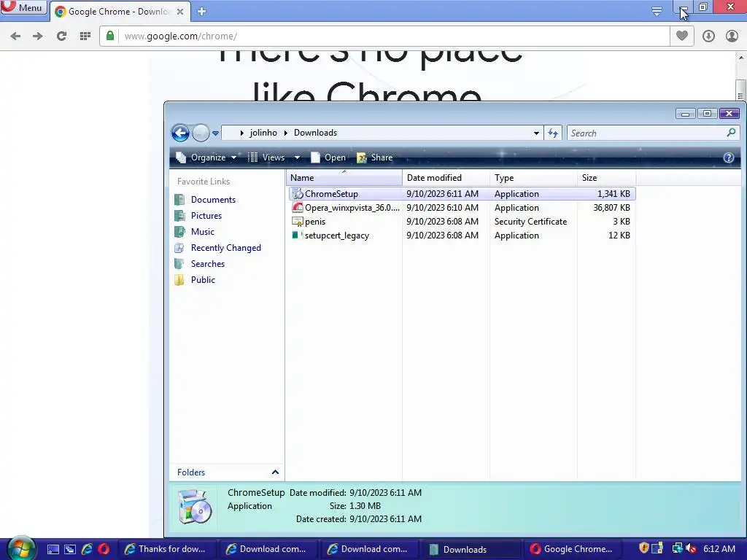Close the Google Chrome tab
The image size is (747, 560).
180,12
